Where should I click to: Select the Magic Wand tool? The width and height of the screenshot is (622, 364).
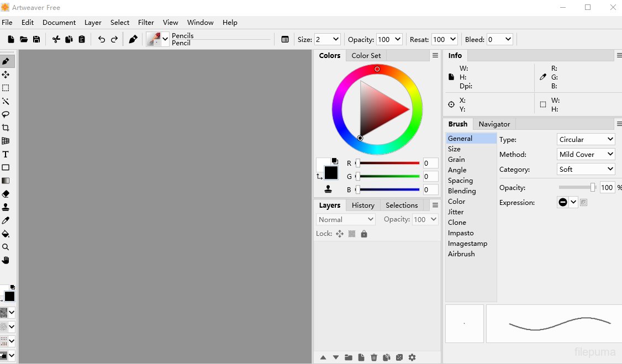(6, 101)
